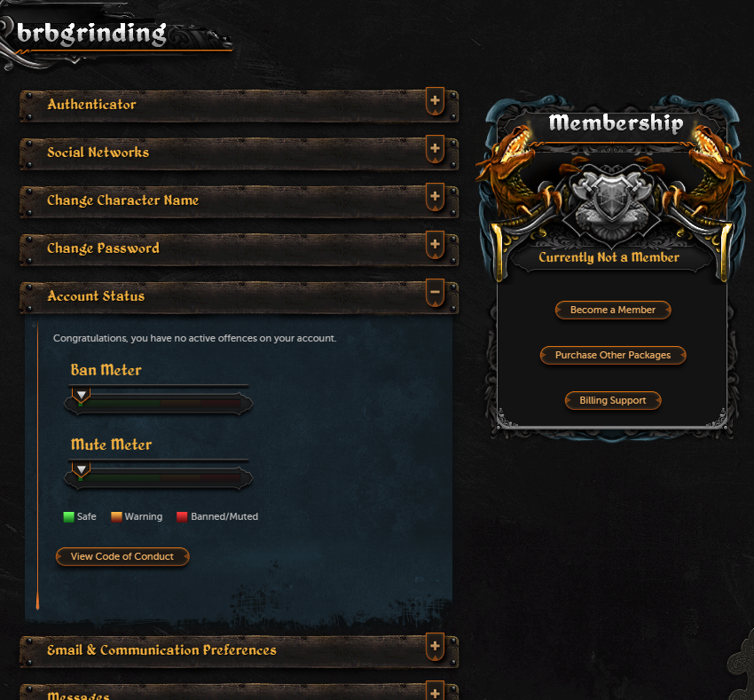The height and width of the screenshot is (700, 754).
Task: Select Purchase Other Packages
Action: click(x=613, y=355)
